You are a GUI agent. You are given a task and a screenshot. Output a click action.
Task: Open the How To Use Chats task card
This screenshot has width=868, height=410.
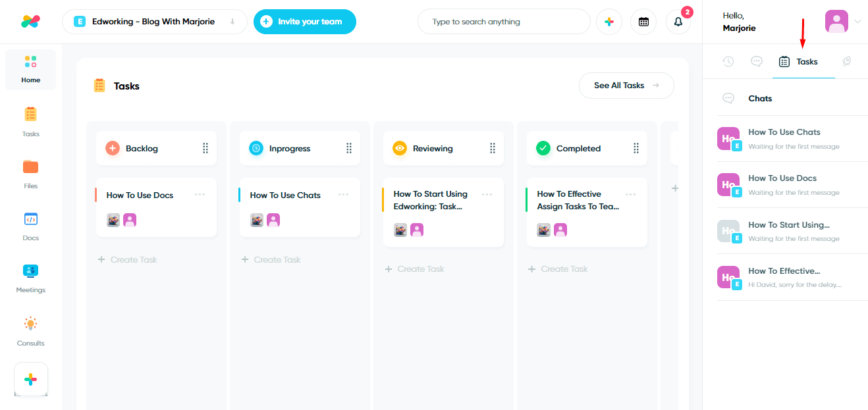[300, 207]
